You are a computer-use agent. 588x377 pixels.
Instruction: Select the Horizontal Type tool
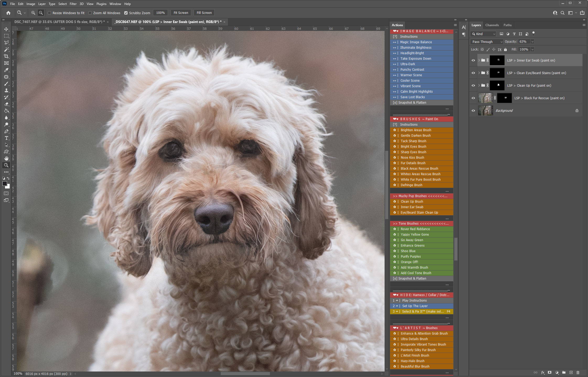[6, 138]
